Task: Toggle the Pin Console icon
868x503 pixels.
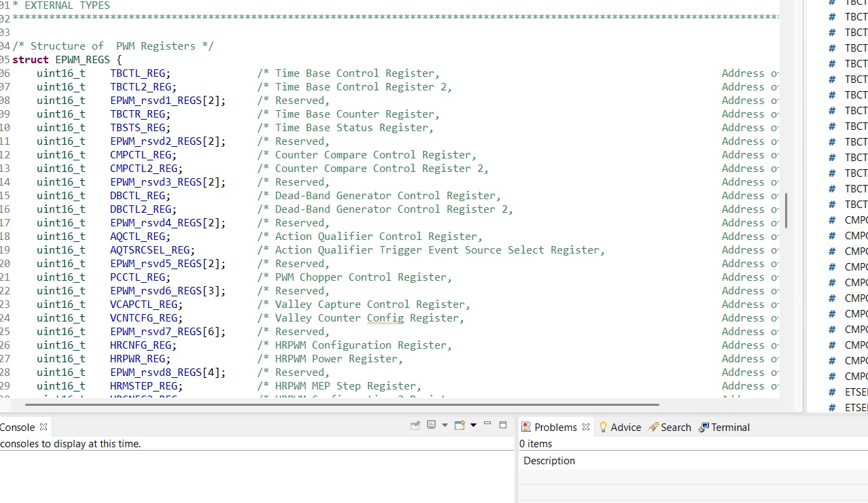Action: [x=415, y=426]
